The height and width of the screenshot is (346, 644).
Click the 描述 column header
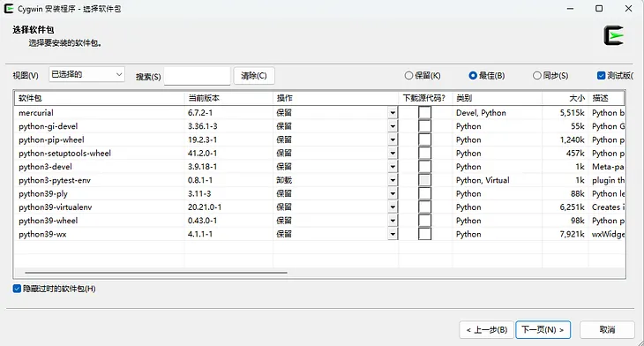(x=607, y=98)
